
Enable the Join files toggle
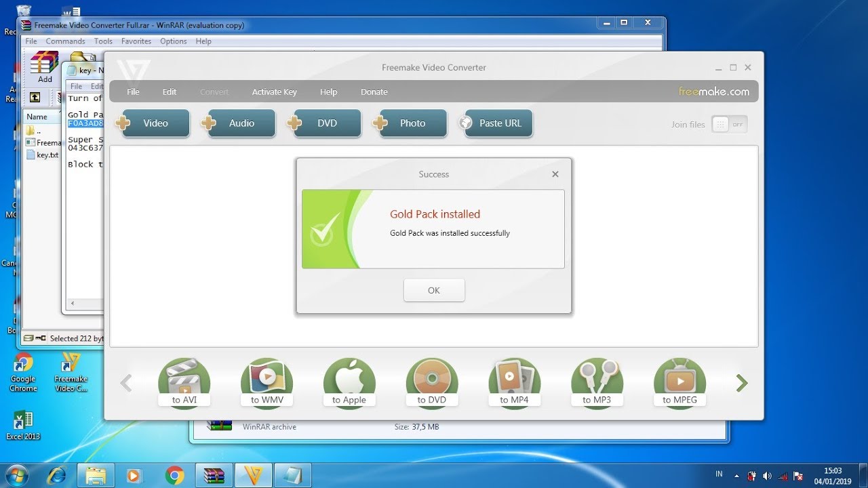tap(729, 124)
